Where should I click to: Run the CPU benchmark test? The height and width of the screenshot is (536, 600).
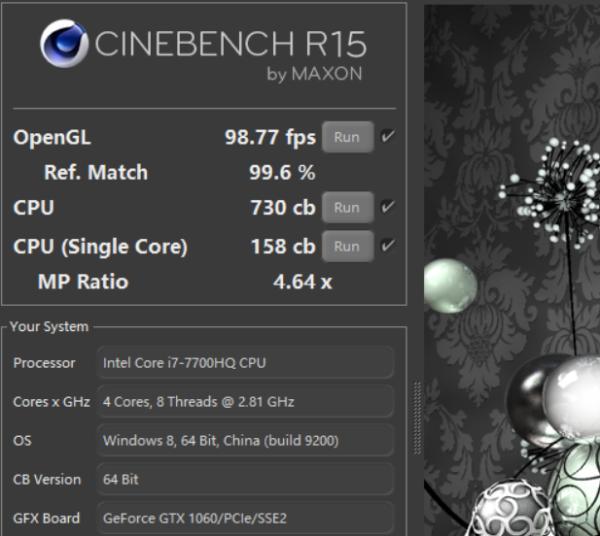(347, 208)
